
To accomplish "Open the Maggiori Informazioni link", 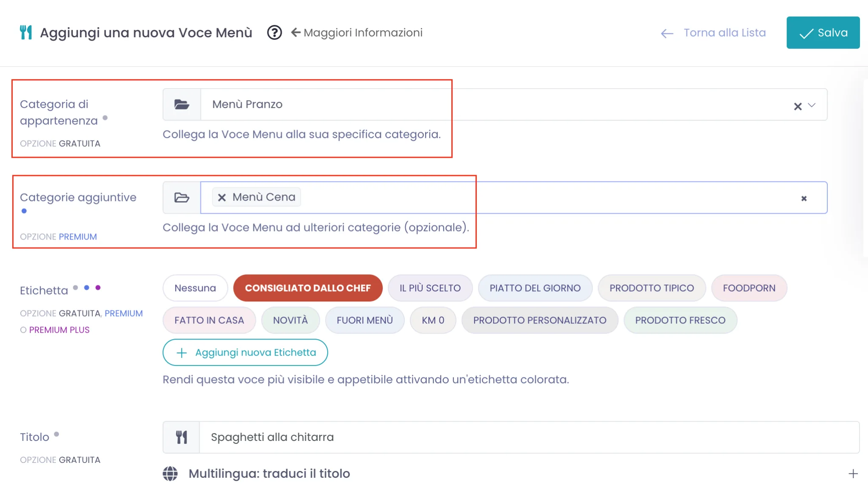I will [x=357, y=33].
